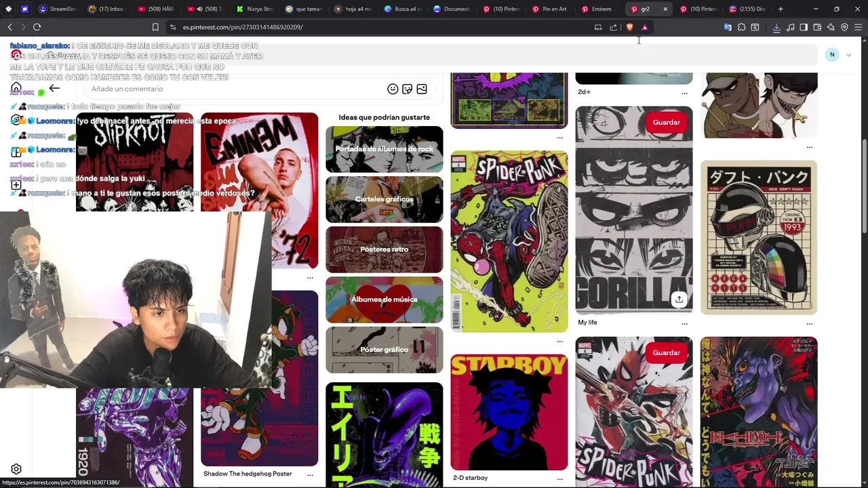
Task: Save the red Spider-Punk pin with Guardar
Action: point(666,352)
